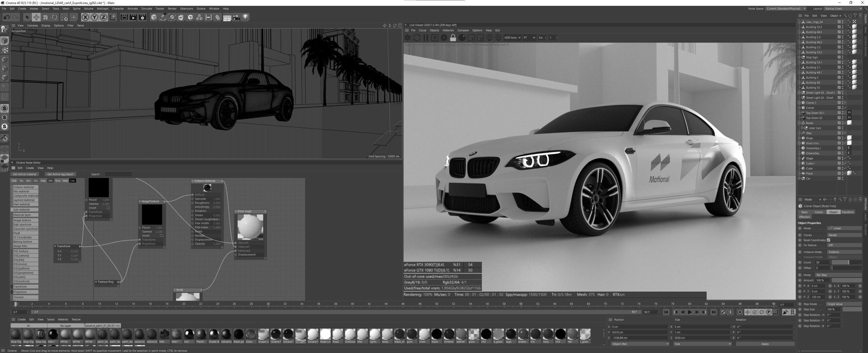Toggle the Mat node filter button
Screen dimensions: 868x353
pos(14,181)
